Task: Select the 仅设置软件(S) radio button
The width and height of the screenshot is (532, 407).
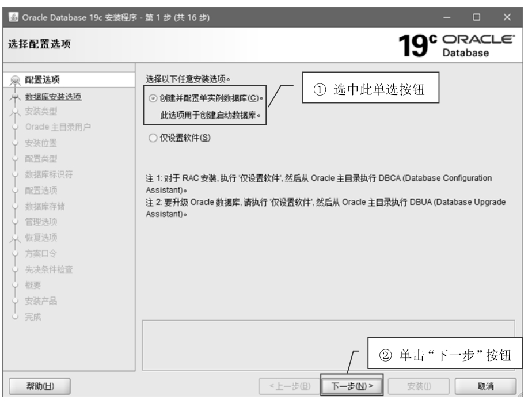Action: [x=153, y=138]
